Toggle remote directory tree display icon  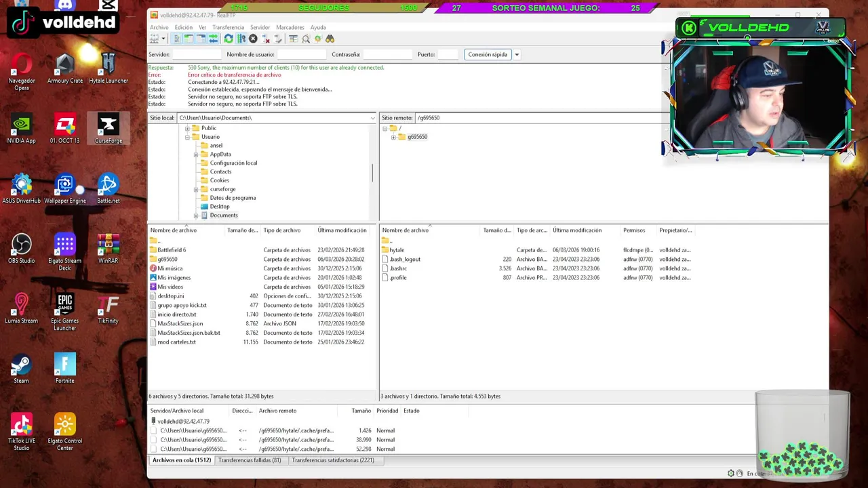[201, 39]
